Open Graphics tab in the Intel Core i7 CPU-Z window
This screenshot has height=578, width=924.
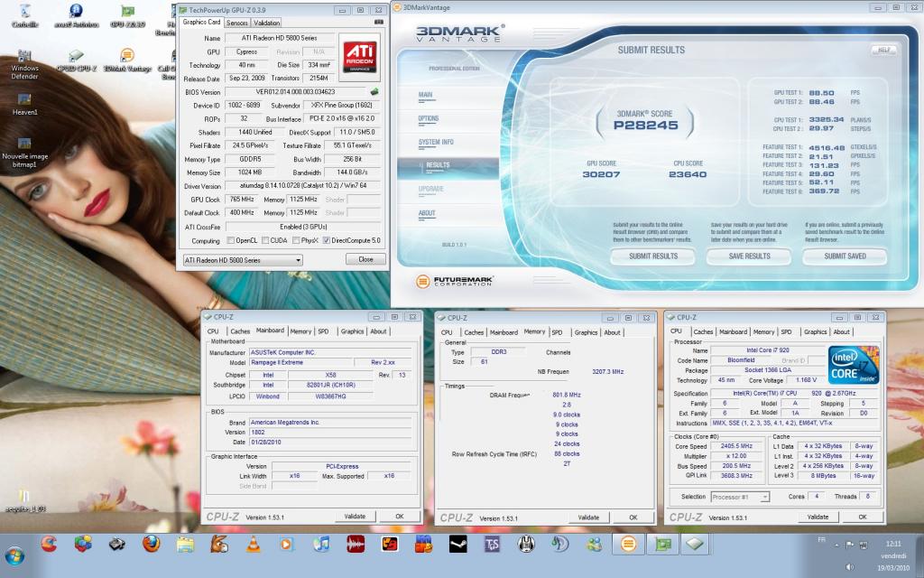pos(816,332)
